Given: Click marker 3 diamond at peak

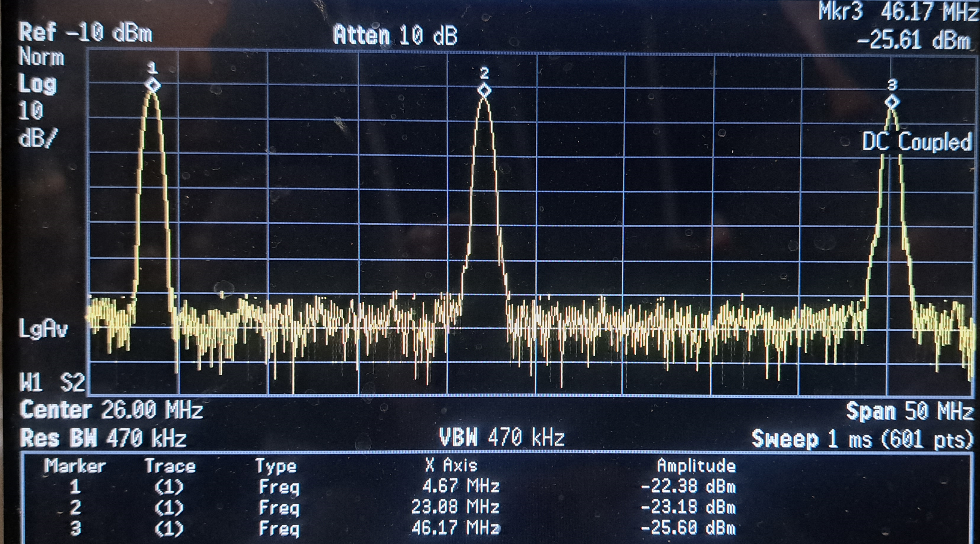Looking at the screenshot, I should (892, 101).
